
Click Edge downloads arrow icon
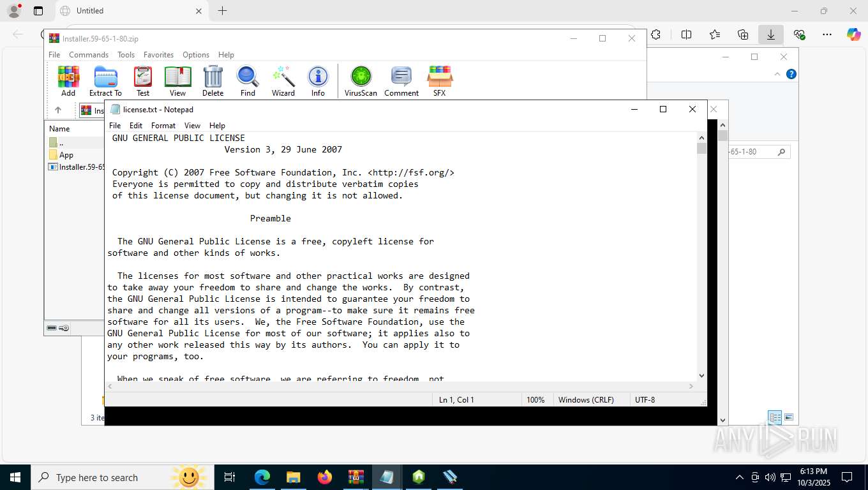[x=771, y=34]
